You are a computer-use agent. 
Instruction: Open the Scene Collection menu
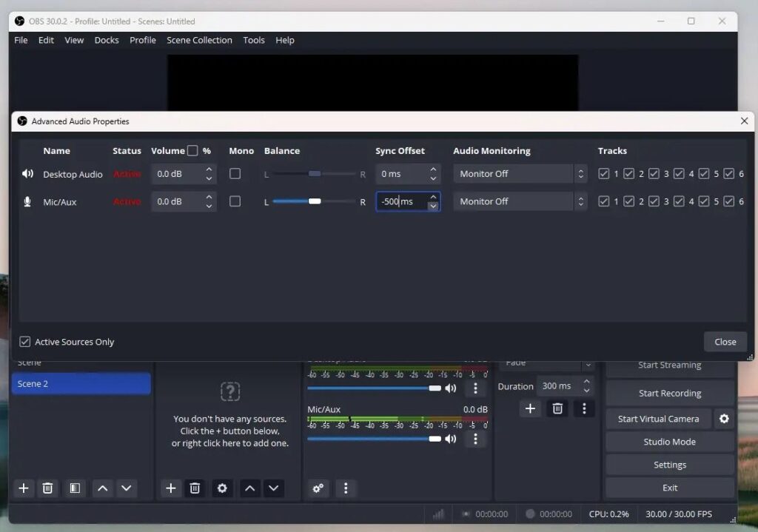(199, 40)
